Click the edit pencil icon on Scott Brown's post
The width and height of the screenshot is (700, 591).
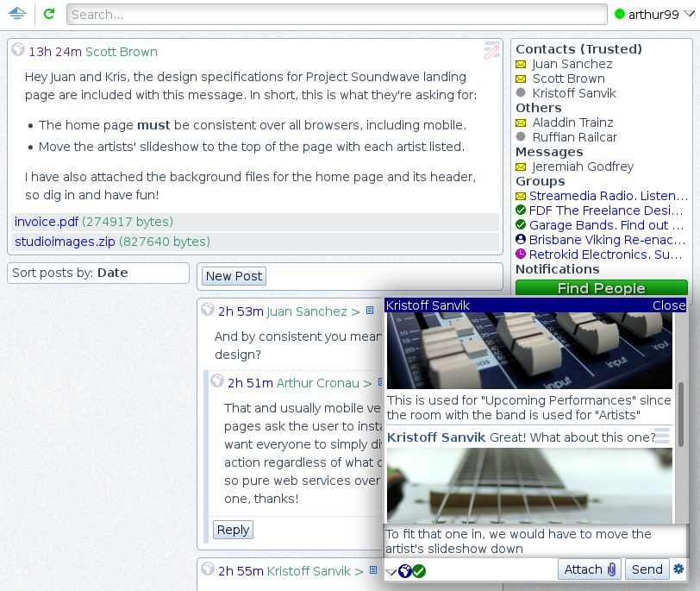click(491, 51)
